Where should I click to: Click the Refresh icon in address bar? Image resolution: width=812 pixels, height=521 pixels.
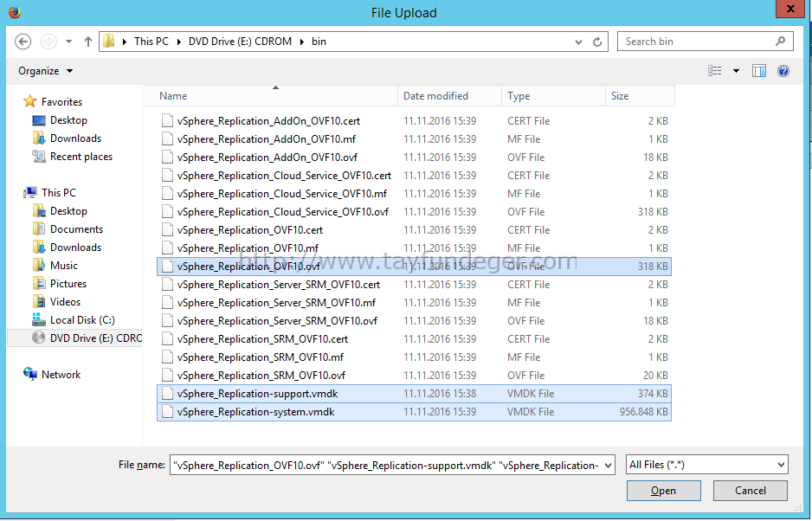597,42
